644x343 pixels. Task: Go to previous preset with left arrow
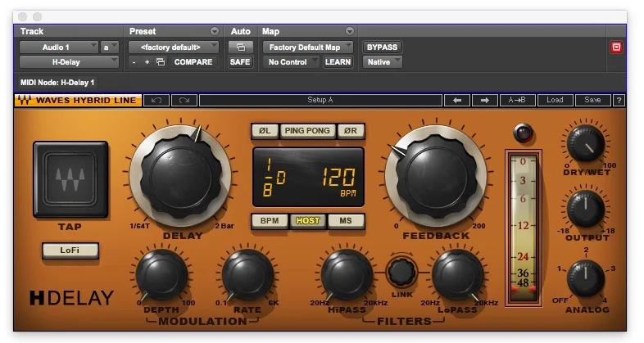pyautogui.click(x=456, y=100)
